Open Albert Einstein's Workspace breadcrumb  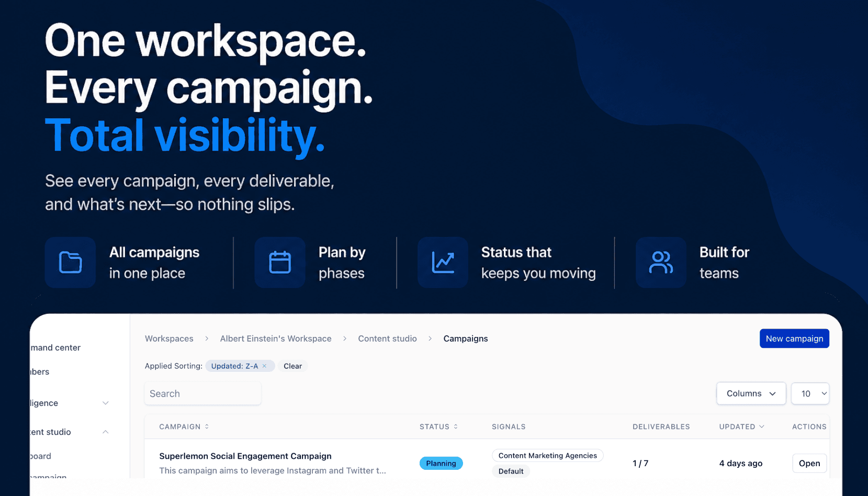click(x=276, y=339)
